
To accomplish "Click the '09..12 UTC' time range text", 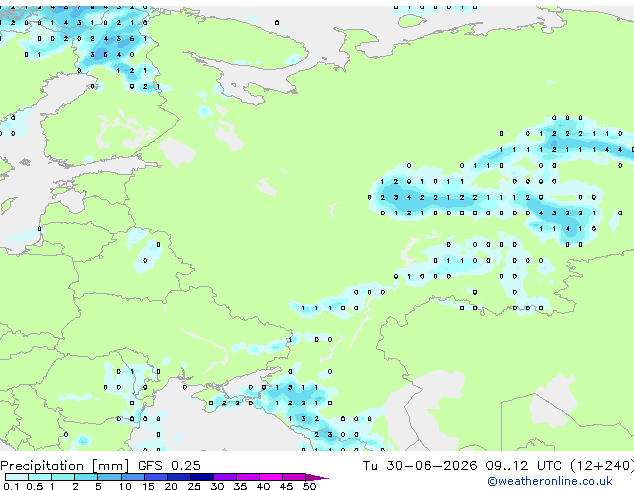I will point(524,466).
